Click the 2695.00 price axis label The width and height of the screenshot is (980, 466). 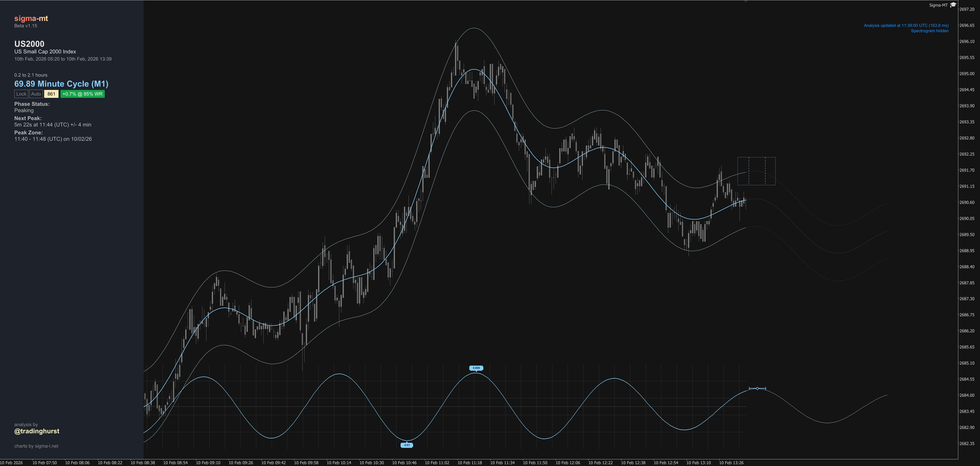pyautogui.click(x=967, y=74)
